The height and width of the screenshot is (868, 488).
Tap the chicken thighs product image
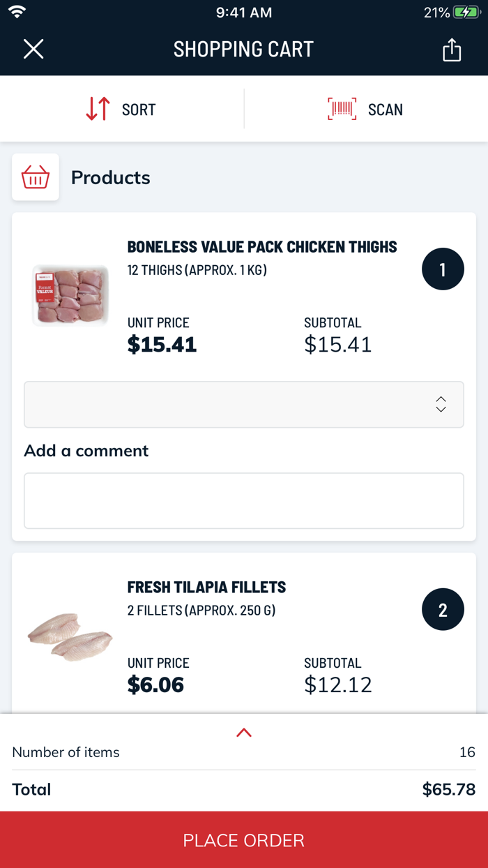(70, 295)
